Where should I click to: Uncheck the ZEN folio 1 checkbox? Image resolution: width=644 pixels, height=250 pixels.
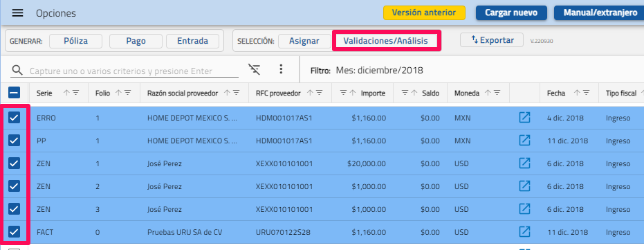click(14, 163)
